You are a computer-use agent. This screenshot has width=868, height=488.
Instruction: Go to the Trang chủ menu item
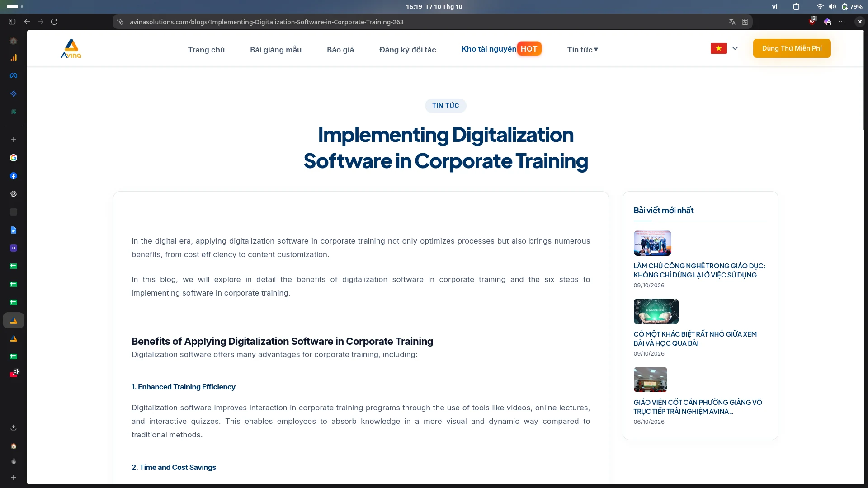point(206,50)
